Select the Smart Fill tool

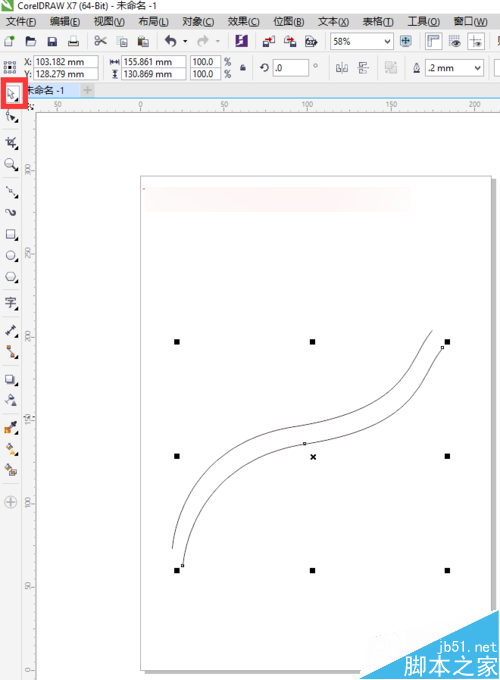pos(11,469)
